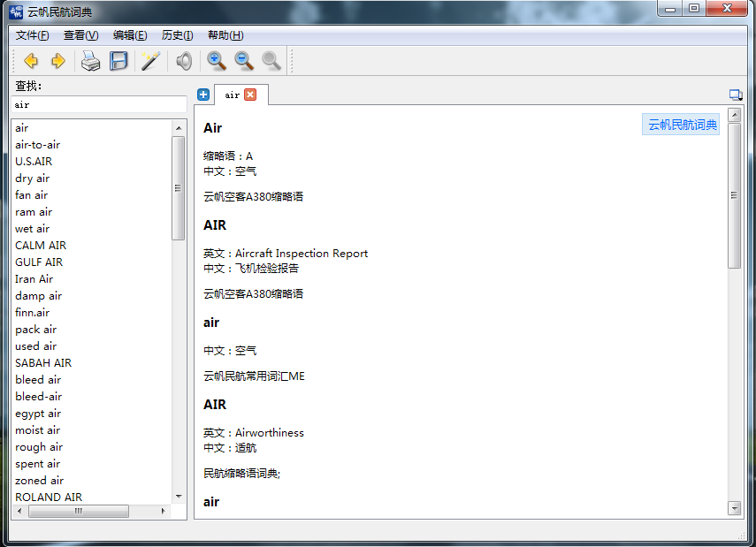The height and width of the screenshot is (547, 756).
Task: Print the current entry via printer icon
Action: (90, 61)
